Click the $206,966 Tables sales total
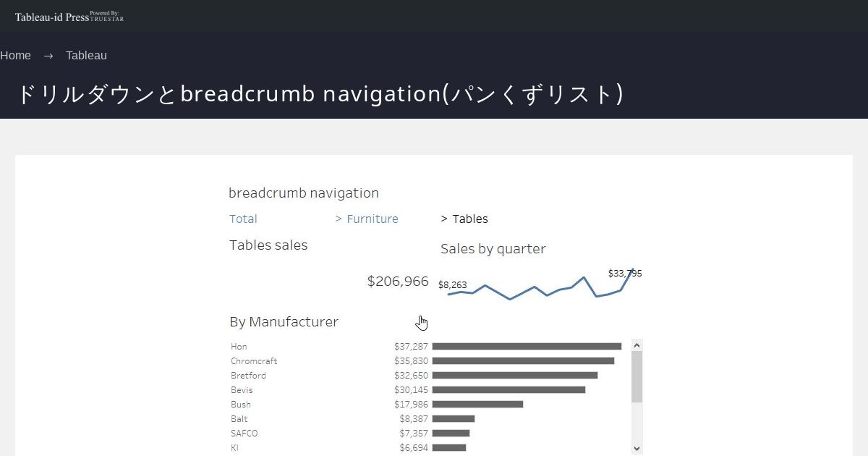Viewport: 868px width, 456px height. pos(398,282)
